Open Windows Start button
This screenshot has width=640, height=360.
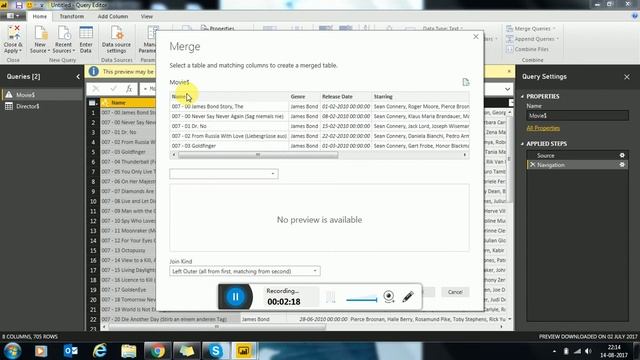(13, 351)
